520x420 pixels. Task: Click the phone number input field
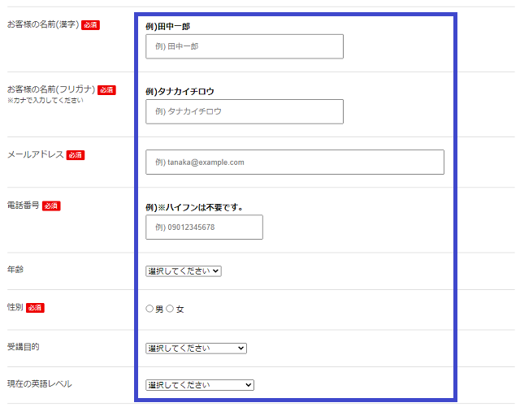click(204, 227)
